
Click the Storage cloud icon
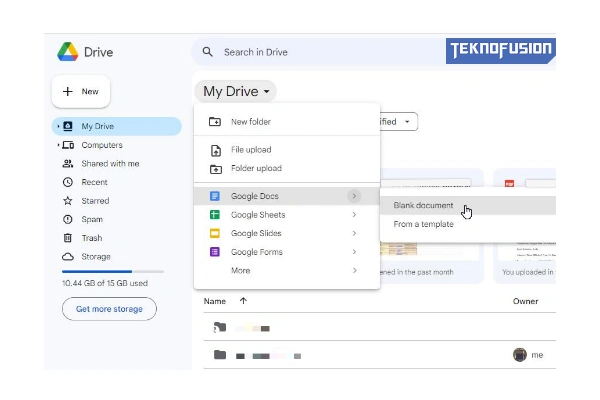tap(68, 256)
